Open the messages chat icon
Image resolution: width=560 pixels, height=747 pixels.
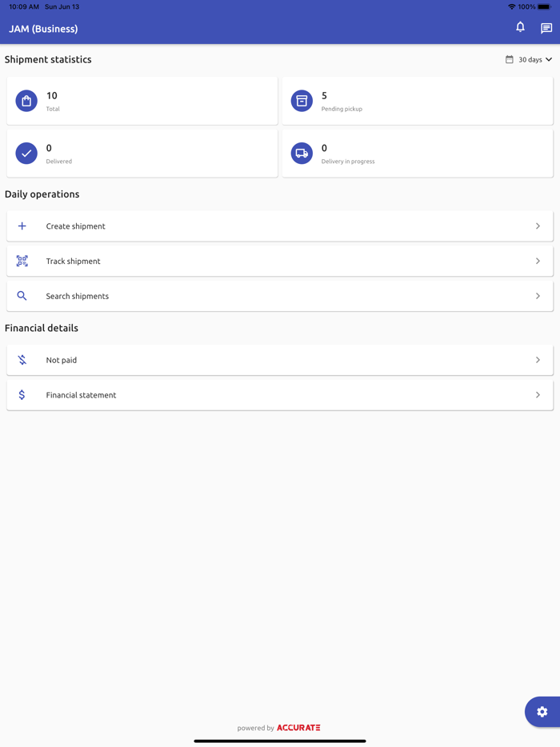pos(546,29)
